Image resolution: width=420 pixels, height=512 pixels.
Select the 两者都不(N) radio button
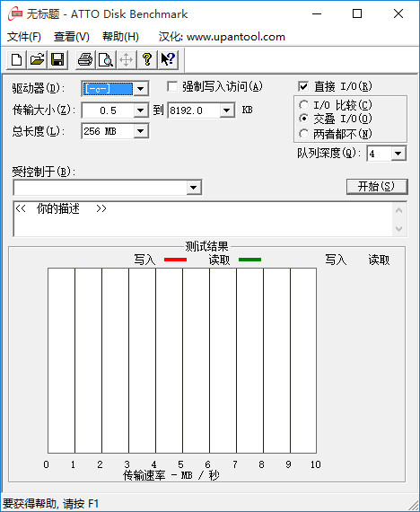point(303,134)
